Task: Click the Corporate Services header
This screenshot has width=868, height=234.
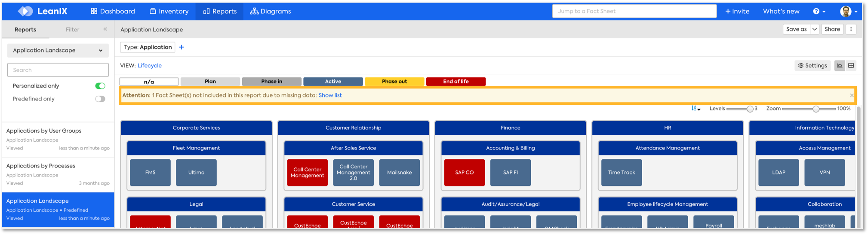Action: (196, 128)
